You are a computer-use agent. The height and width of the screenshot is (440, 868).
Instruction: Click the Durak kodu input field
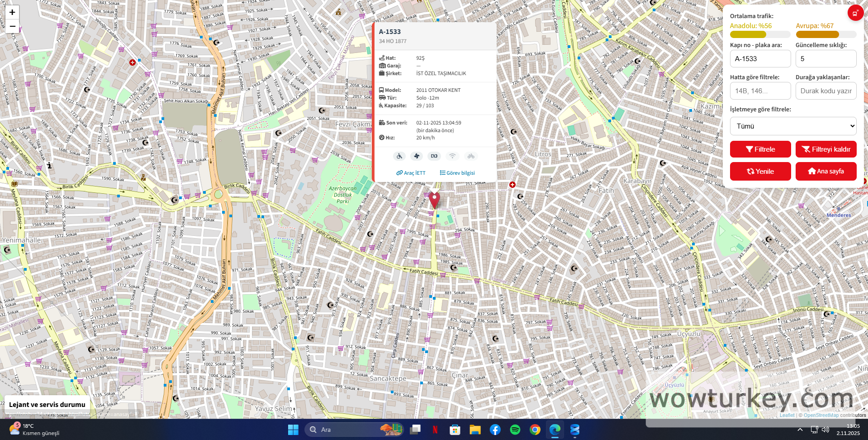[826, 91]
